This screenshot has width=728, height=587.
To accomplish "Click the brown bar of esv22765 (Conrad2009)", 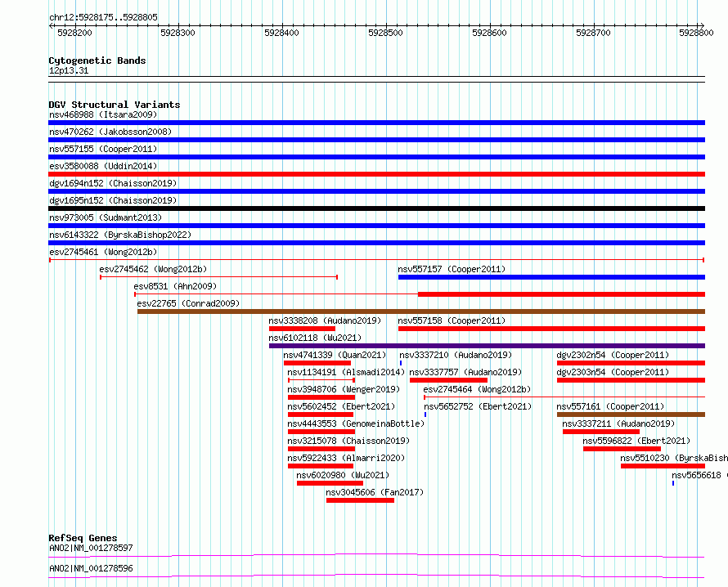I will click(x=421, y=311).
